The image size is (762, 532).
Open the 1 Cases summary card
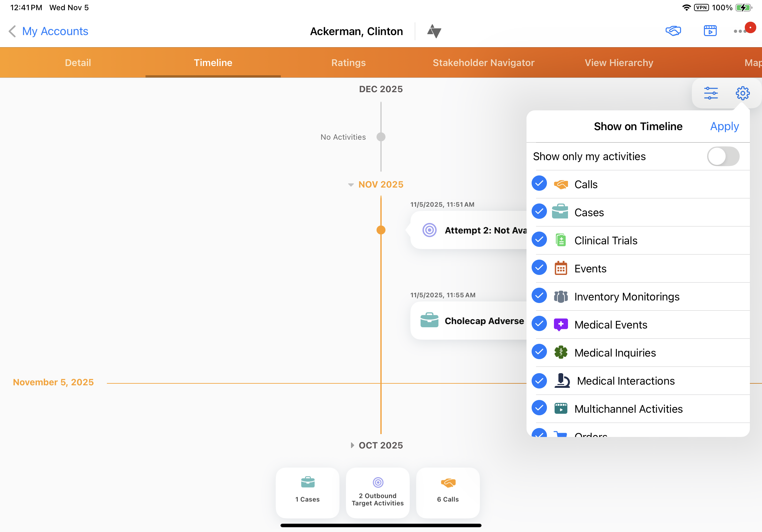[307, 492]
